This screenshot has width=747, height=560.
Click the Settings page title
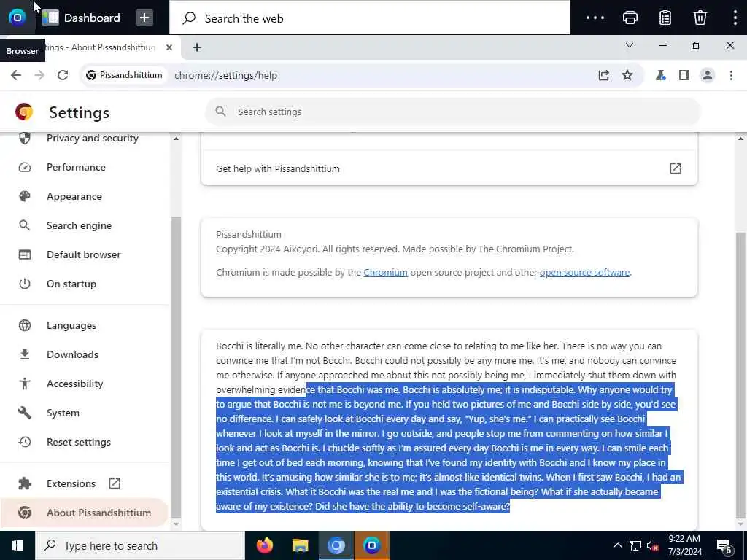79,113
